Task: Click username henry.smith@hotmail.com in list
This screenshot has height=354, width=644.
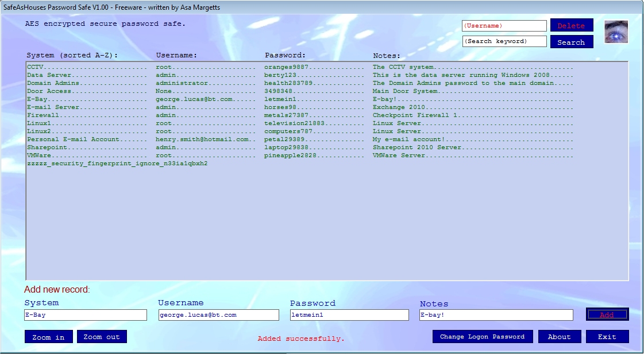Action: pos(202,139)
